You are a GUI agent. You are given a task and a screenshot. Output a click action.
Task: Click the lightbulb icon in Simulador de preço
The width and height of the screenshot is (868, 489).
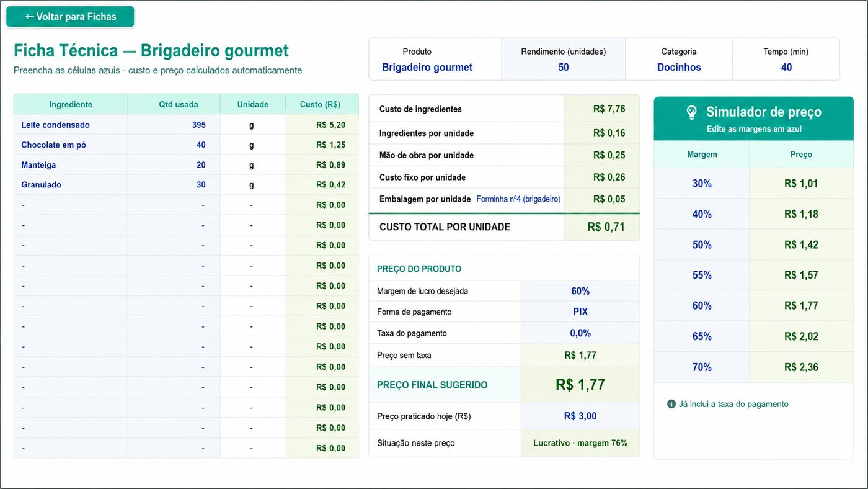coord(691,112)
